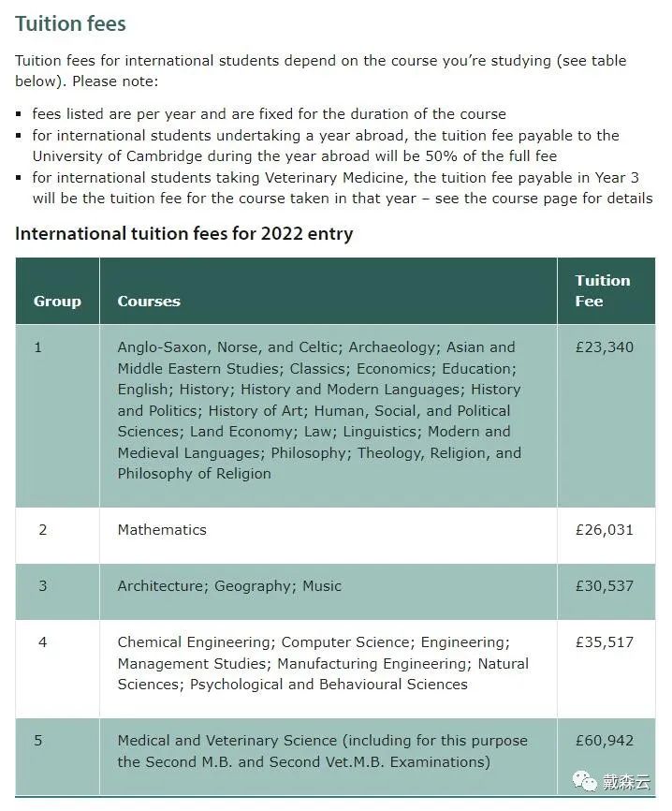This screenshot has height=811, width=672.
Task: Click the "fees listed are per year" bullet
Action: [x=269, y=114]
